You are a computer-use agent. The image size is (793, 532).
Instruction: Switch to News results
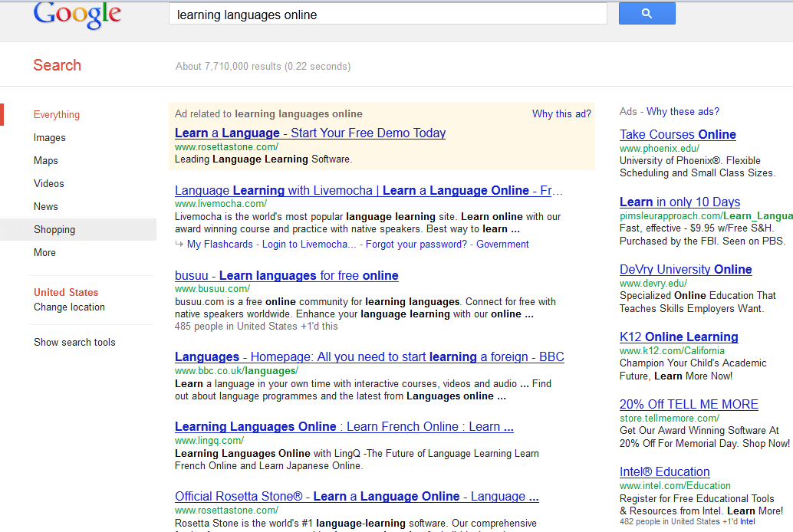(45, 206)
